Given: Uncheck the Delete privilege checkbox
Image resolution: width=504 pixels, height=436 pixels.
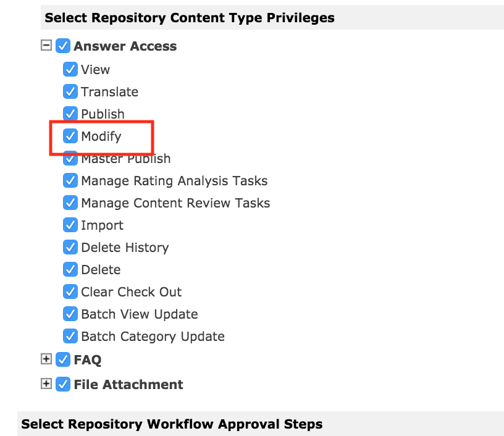Looking at the screenshot, I should tap(70, 269).
